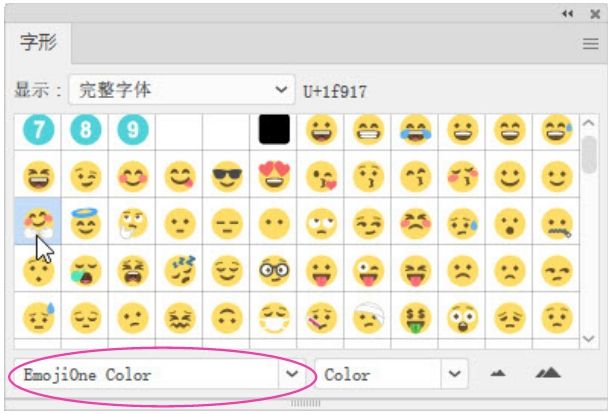Pick the sunglasses face emoji
This screenshot has width=612, height=414.
tap(227, 176)
